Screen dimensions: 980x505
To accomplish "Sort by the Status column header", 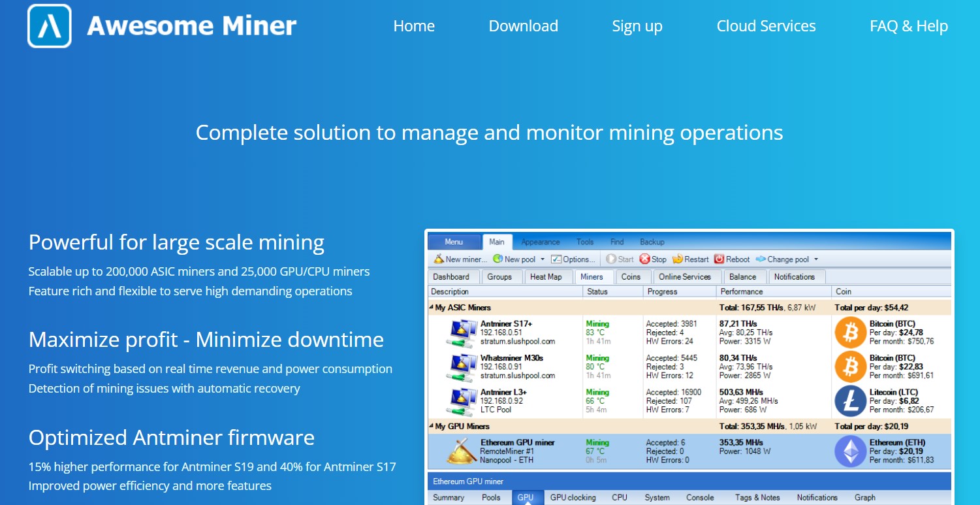I will [x=612, y=291].
